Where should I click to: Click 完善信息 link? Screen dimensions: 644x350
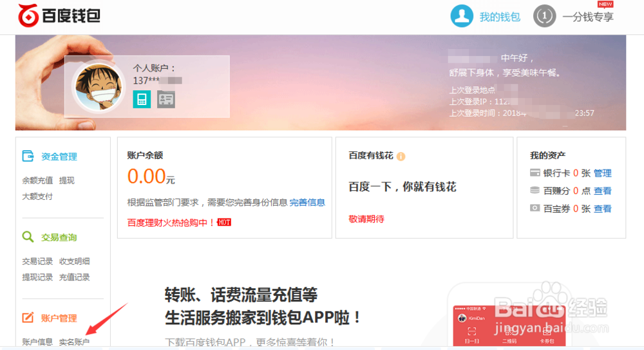[307, 202]
